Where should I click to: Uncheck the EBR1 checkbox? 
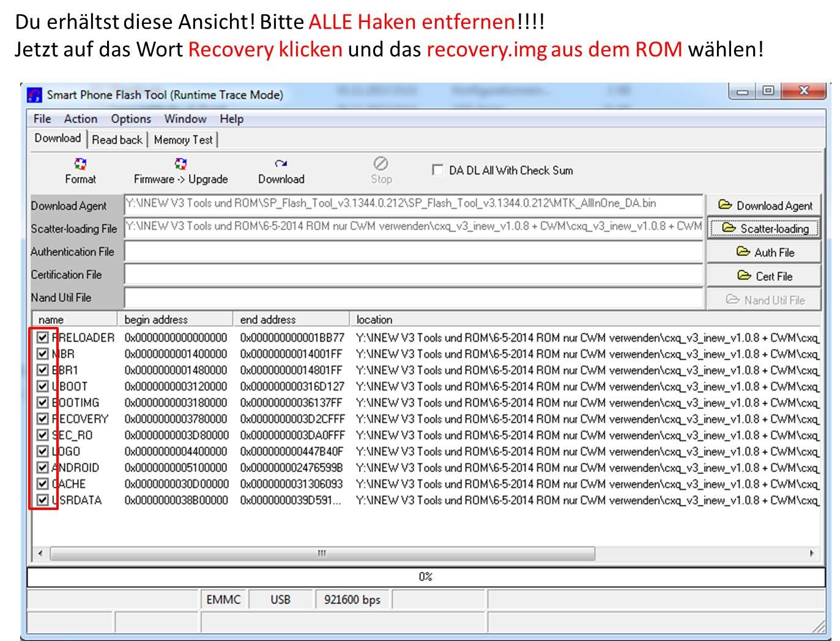(42, 370)
